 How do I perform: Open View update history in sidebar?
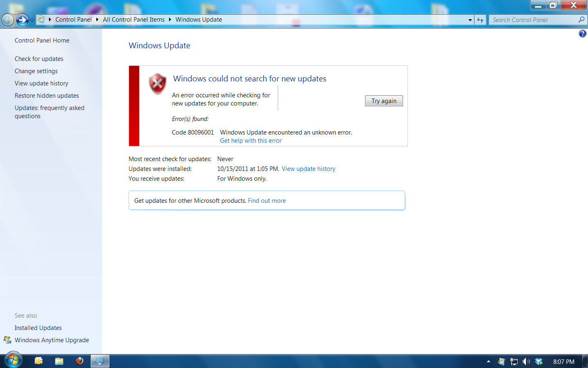pyautogui.click(x=42, y=83)
